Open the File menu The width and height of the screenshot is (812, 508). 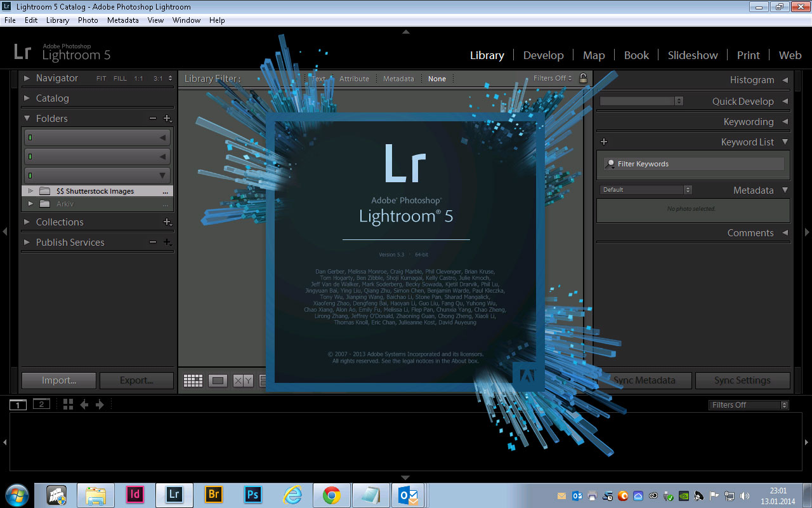(10, 20)
